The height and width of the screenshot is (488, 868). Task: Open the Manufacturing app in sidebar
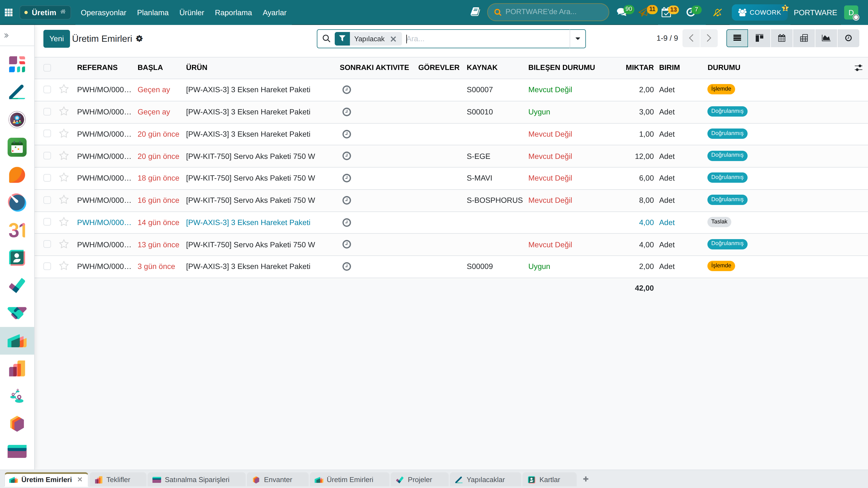point(17,341)
